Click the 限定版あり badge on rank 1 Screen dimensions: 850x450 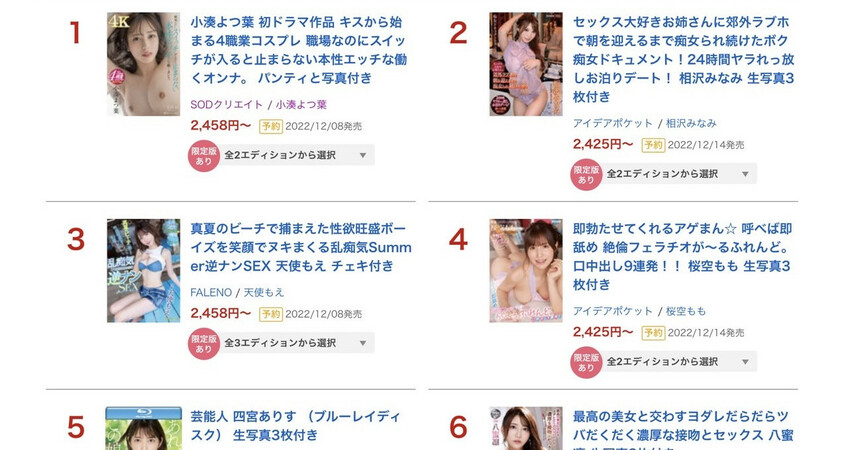[x=203, y=156]
